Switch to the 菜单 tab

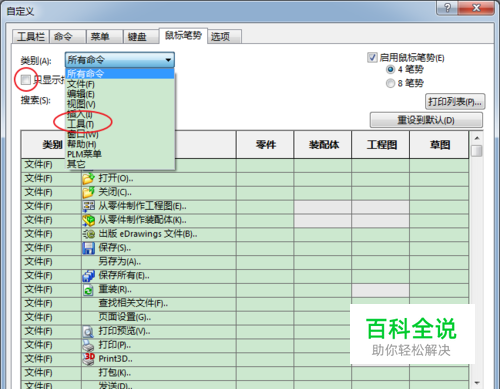[105, 36]
